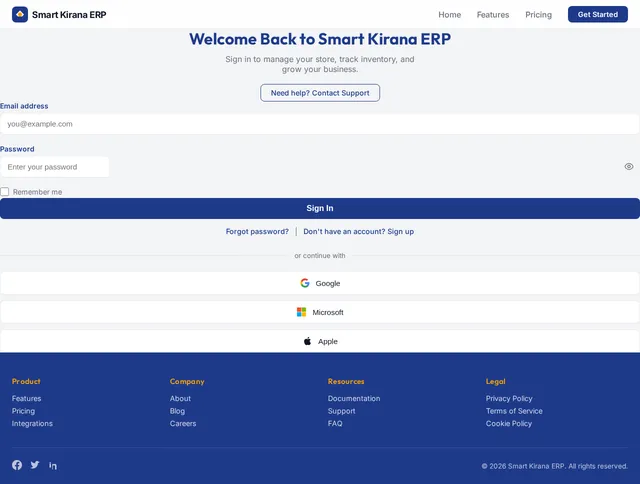The image size is (640, 484).
Task: Open Privacy Policy footer link
Action: coord(509,398)
